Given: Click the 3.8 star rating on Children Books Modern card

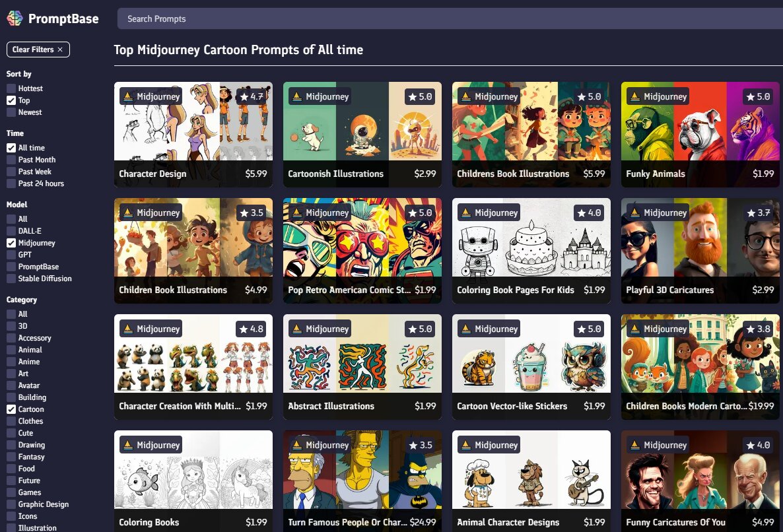Looking at the screenshot, I should pos(759,329).
